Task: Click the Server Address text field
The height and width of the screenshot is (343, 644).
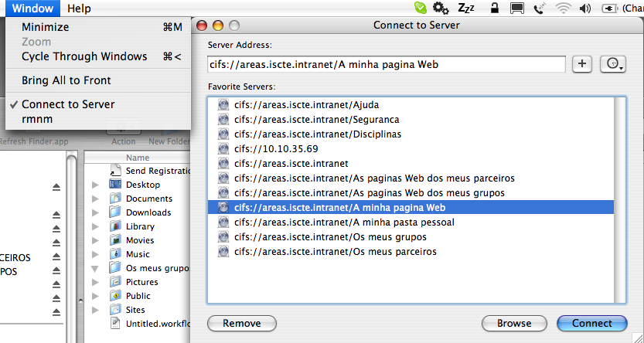Action: point(386,64)
